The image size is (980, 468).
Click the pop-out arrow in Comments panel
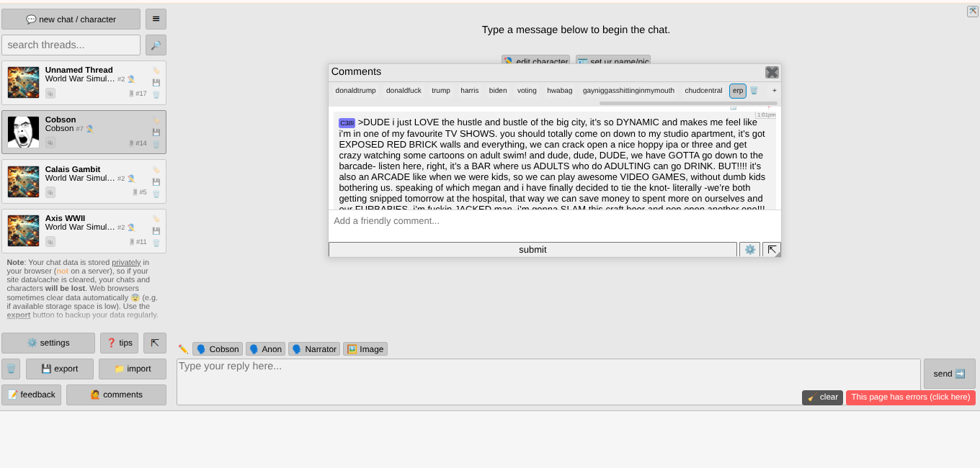click(772, 249)
